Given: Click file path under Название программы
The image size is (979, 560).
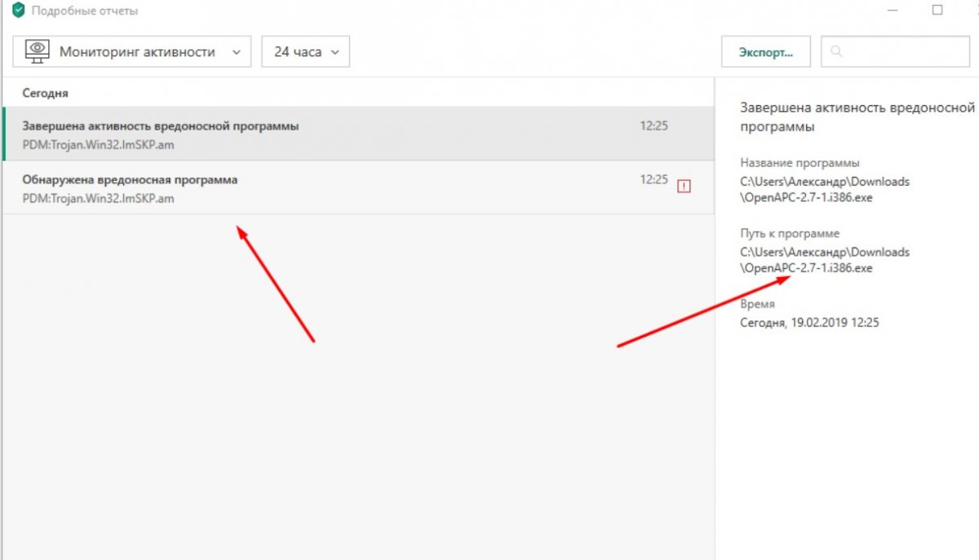Looking at the screenshot, I should [824, 189].
